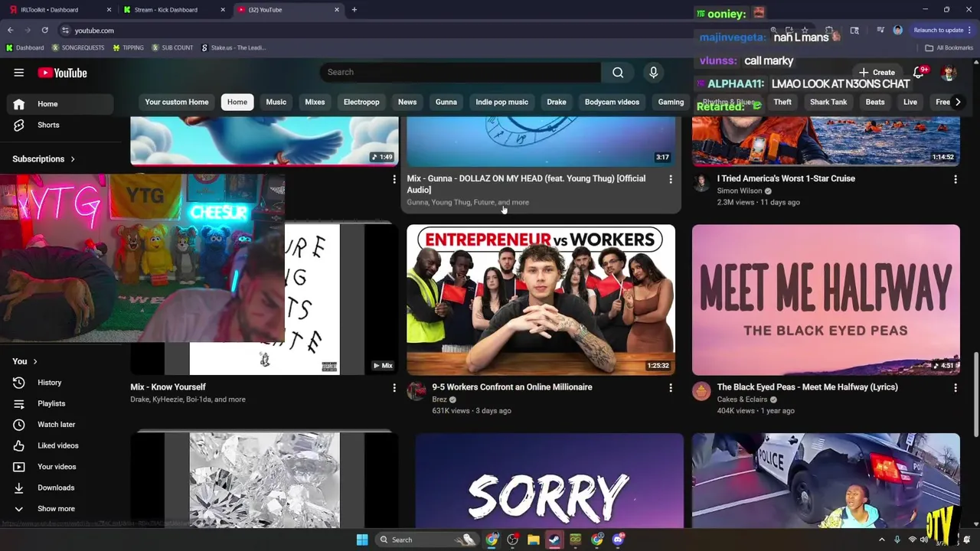Open the account avatar menu

pos(949,73)
